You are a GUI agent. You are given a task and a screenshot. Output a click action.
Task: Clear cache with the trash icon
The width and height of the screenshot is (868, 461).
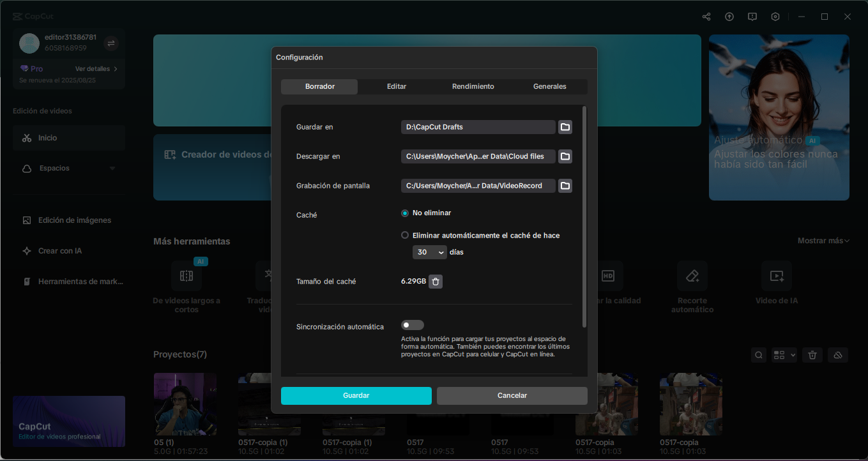436,282
